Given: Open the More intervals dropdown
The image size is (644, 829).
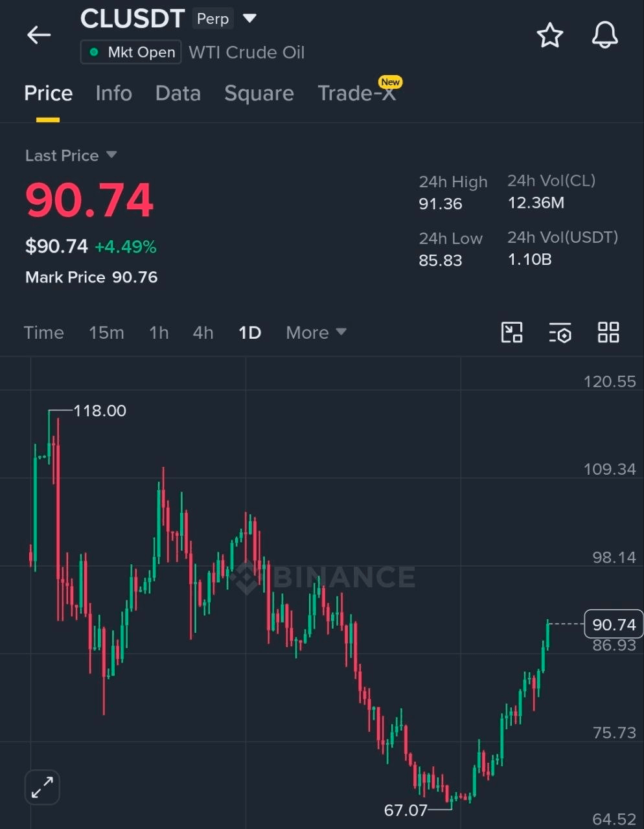Looking at the screenshot, I should (316, 333).
